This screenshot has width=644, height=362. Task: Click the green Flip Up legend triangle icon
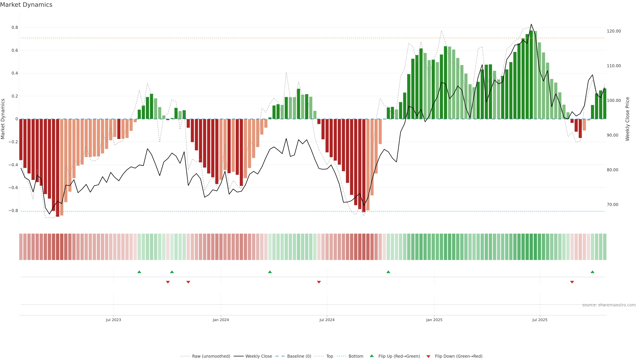point(372,356)
